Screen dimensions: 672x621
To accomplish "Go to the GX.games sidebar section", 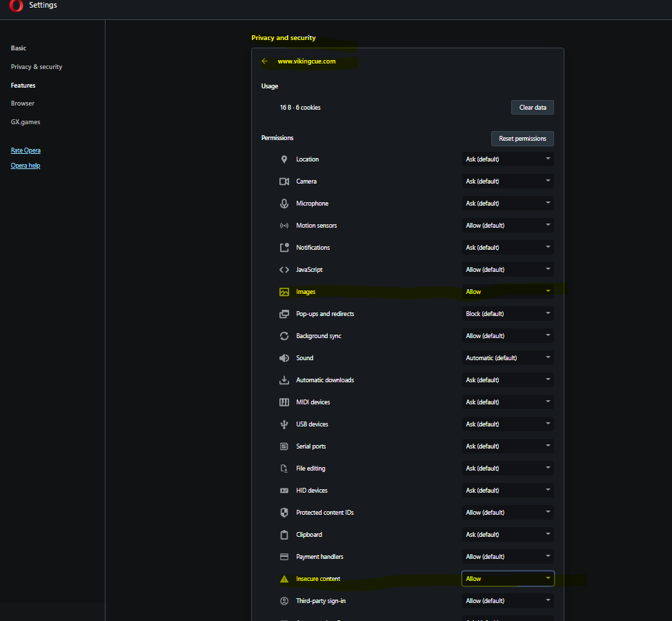I will (26, 122).
